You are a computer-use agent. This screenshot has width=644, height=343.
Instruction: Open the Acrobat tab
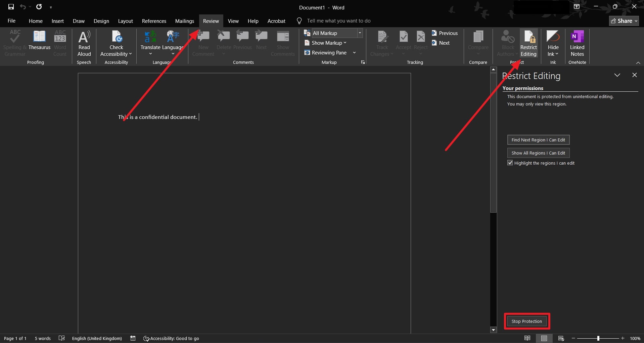pyautogui.click(x=276, y=21)
